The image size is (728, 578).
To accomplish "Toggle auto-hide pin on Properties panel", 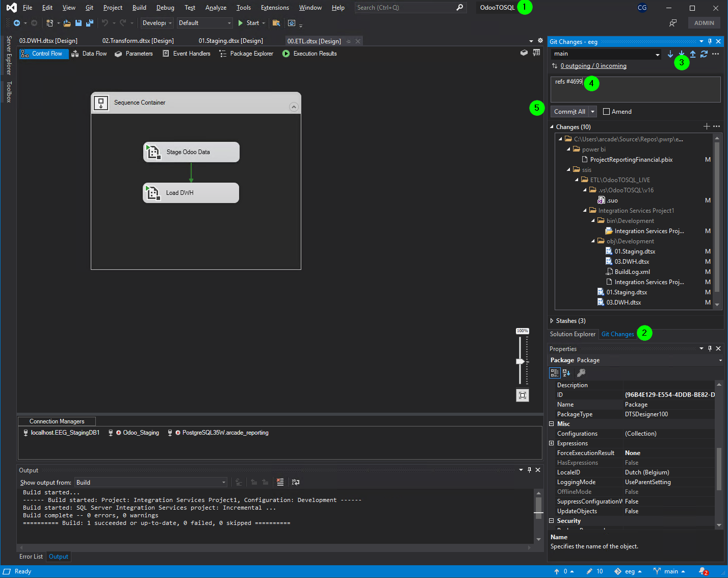I will tap(710, 348).
